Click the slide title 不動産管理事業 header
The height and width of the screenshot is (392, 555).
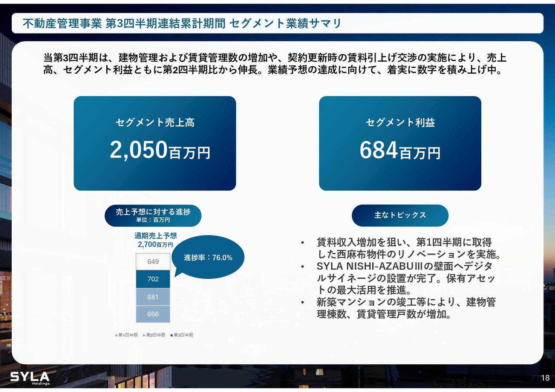pos(182,23)
